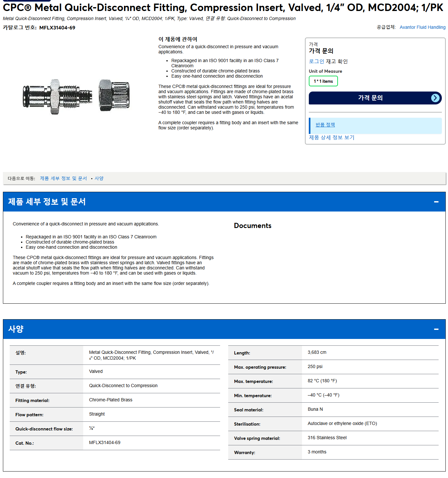This screenshot has height=478, width=448.
Task: Click the Valved type value in table
Action: (96, 371)
